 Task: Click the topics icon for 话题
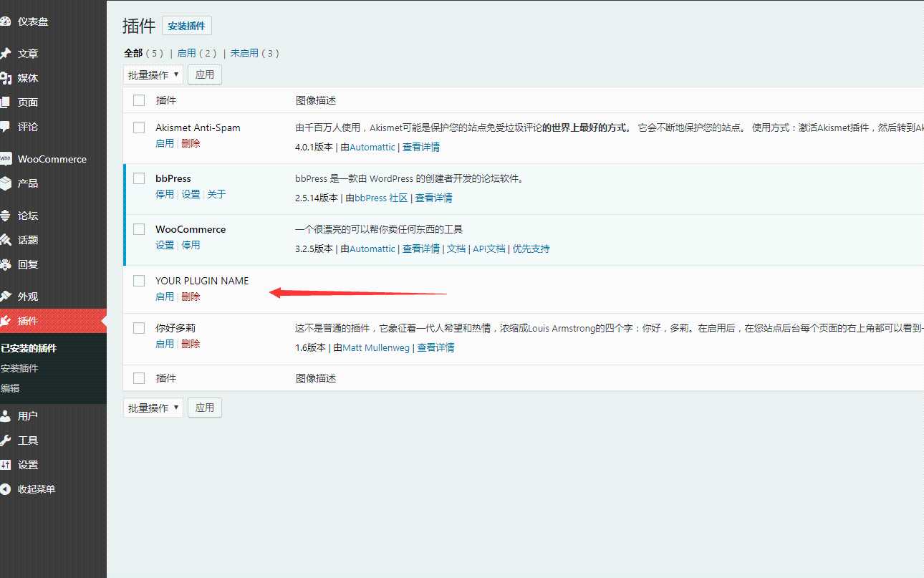pos(5,240)
